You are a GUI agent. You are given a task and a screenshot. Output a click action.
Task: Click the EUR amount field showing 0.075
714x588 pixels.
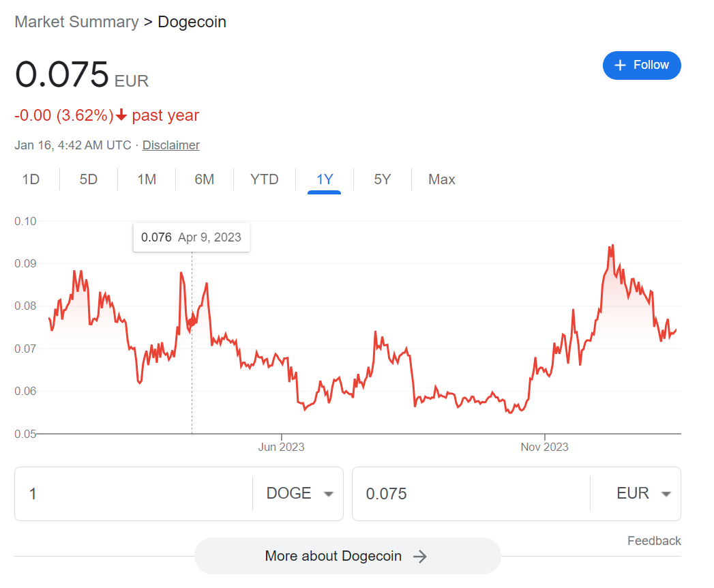471,493
